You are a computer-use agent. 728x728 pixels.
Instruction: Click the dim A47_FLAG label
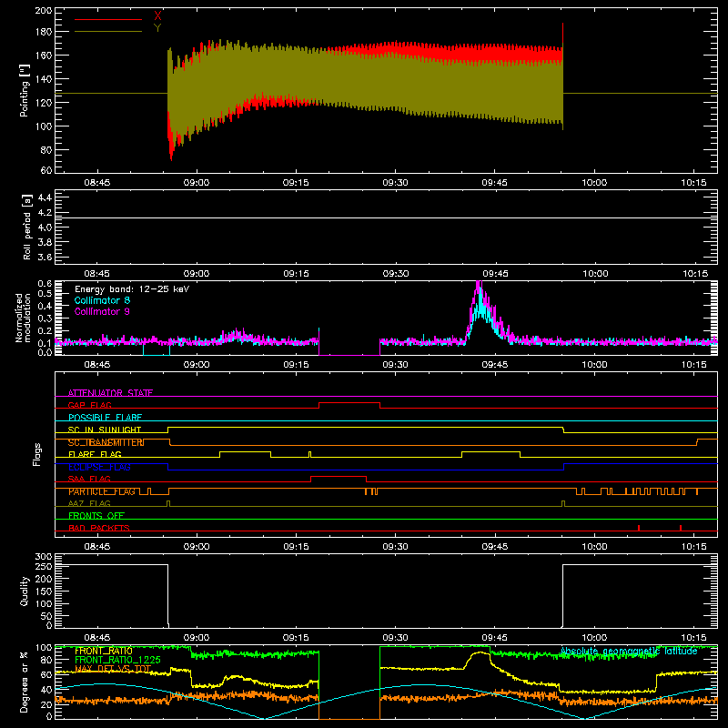pyautogui.click(x=89, y=503)
